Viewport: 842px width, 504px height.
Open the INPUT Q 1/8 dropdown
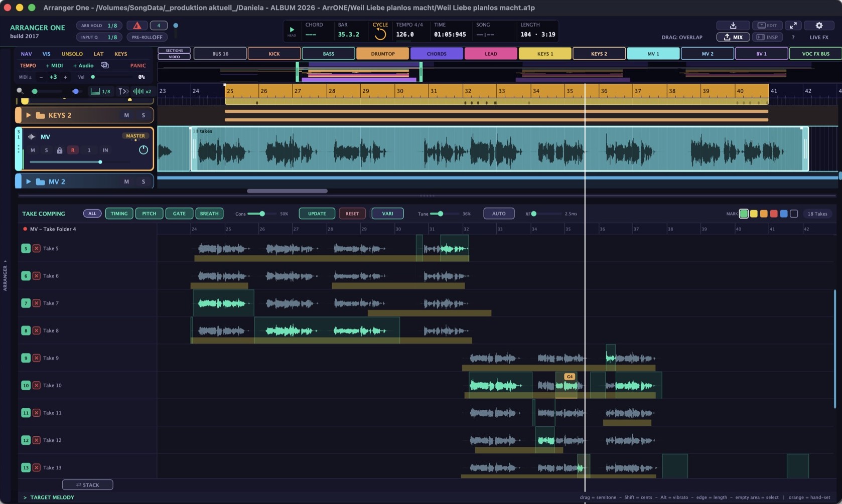[99, 37]
